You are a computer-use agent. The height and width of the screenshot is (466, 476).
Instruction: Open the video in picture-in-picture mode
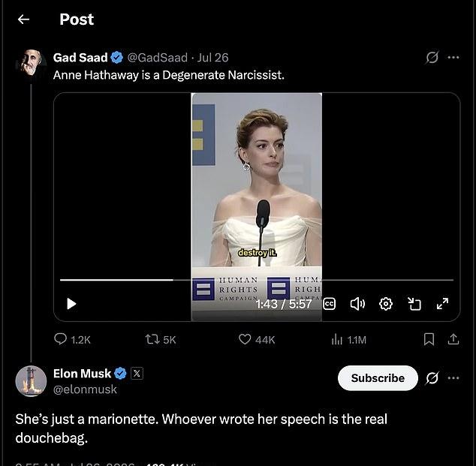[414, 304]
